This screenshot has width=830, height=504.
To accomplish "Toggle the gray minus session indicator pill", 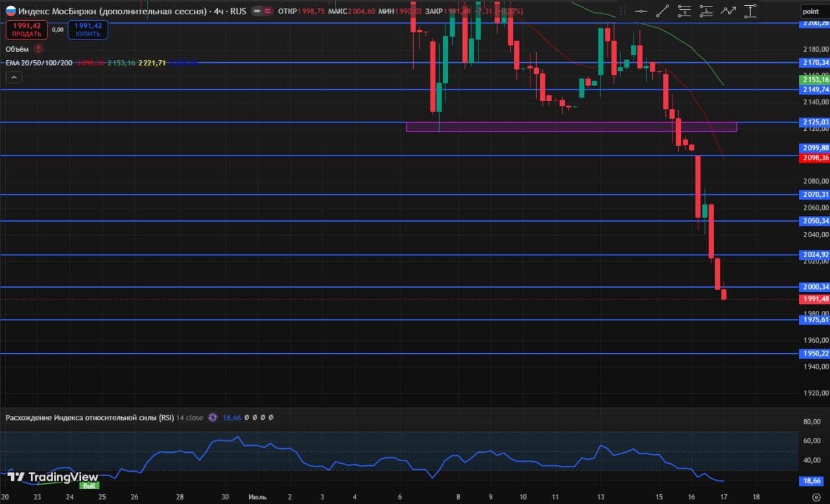I will pyautogui.click(x=257, y=11).
